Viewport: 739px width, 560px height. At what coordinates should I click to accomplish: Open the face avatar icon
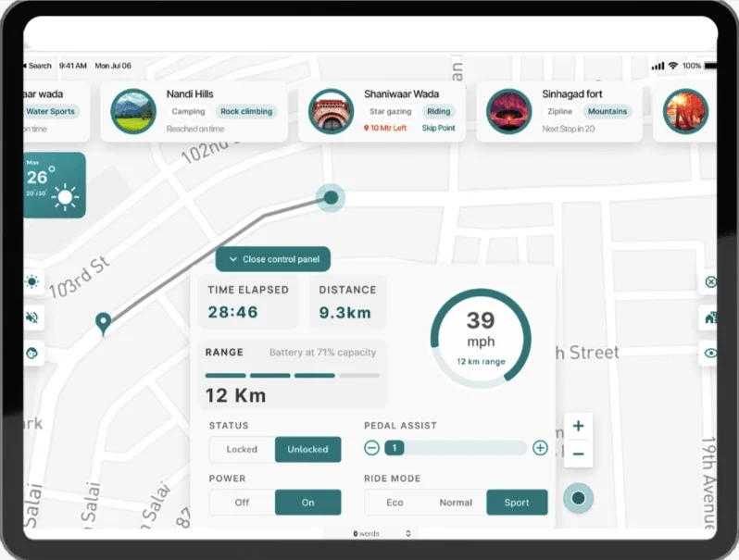pos(32,353)
